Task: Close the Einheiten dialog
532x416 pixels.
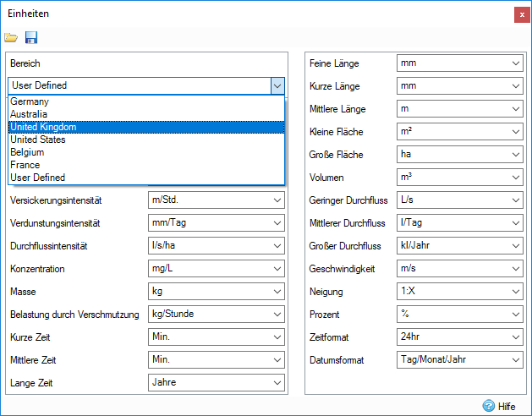Action: click(x=520, y=14)
